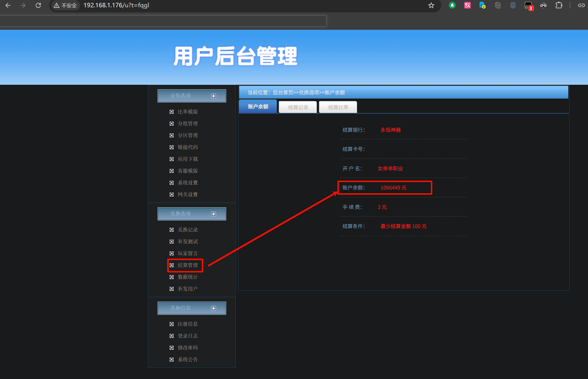The height and width of the screenshot is (379, 588).
Task: Open 结算管理 in sidebar
Action: pyautogui.click(x=188, y=265)
